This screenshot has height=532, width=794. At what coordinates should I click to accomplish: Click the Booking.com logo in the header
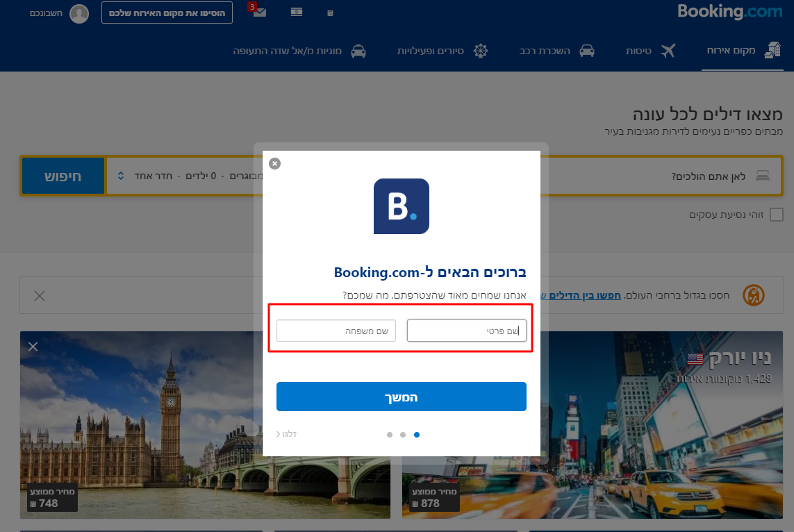coord(729,12)
